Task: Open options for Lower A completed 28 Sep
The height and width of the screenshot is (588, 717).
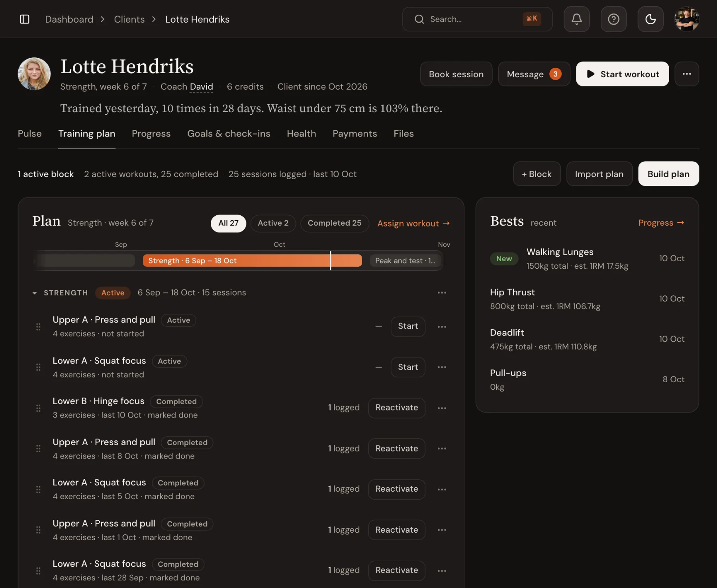Action: click(x=442, y=570)
